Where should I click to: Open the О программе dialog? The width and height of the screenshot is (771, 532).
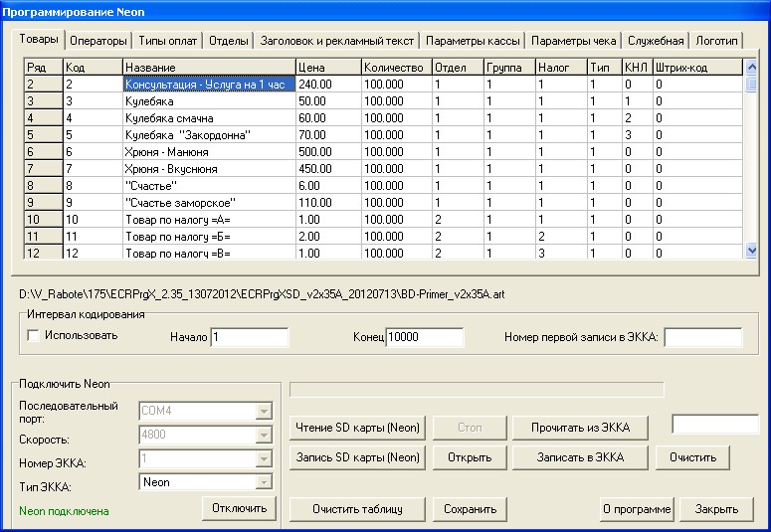point(637,509)
